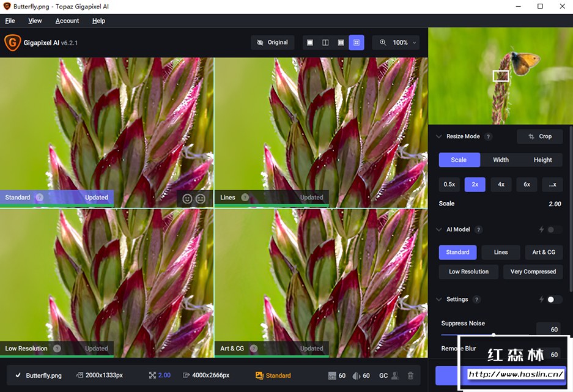The height and width of the screenshot is (392, 573).
Task: Select the Low Resolution model in AI Model panel
Action: tap(468, 272)
